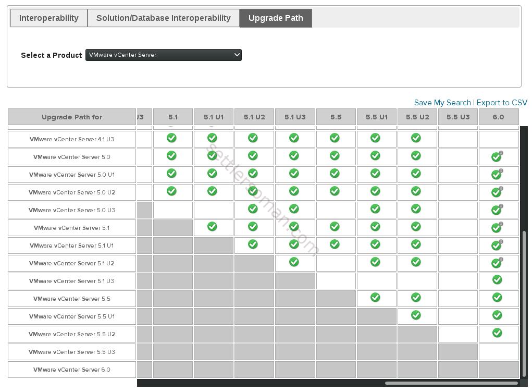The width and height of the screenshot is (532, 392).
Task: Click checkmark for vCenter 5.1 to 5.1 U1
Action: pyautogui.click(x=212, y=226)
